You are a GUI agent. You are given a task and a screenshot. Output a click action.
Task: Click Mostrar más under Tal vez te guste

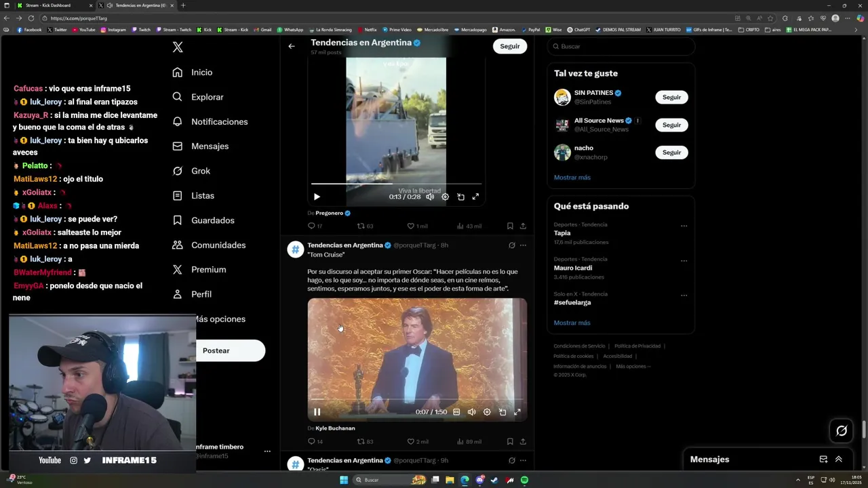click(x=572, y=178)
